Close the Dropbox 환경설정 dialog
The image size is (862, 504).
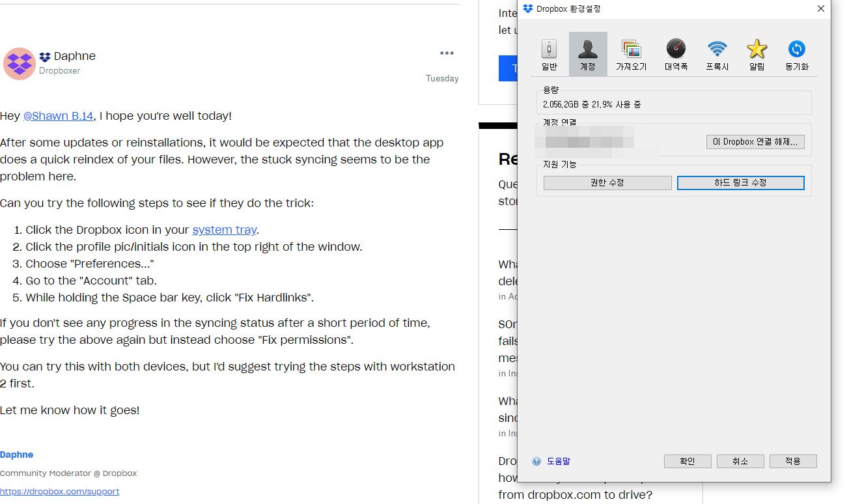[821, 8]
